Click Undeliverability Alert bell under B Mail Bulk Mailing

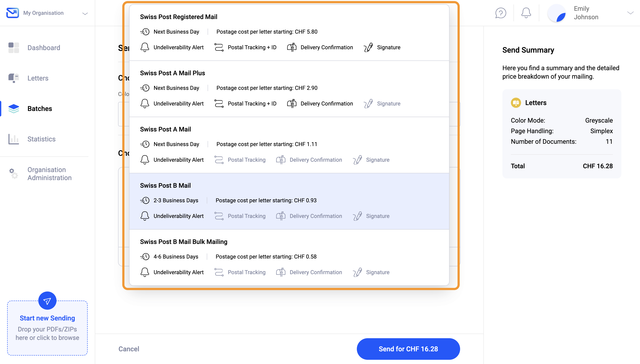pos(145,272)
